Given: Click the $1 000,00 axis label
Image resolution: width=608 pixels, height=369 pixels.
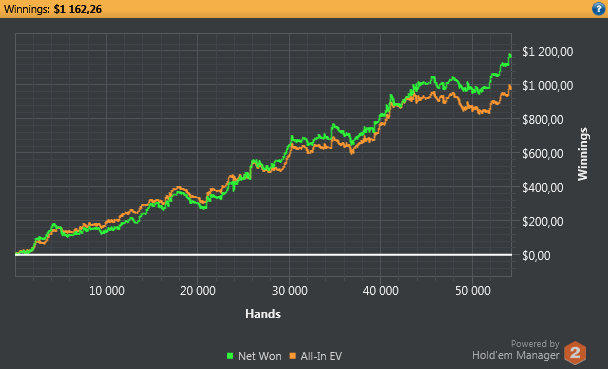Looking at the screenshot, I should [548, 86].
